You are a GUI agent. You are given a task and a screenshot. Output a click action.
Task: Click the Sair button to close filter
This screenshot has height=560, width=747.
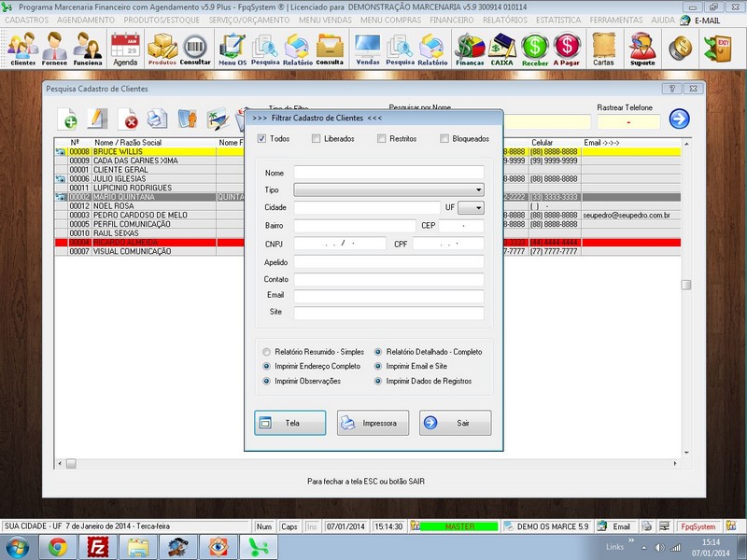coord(454,423)
